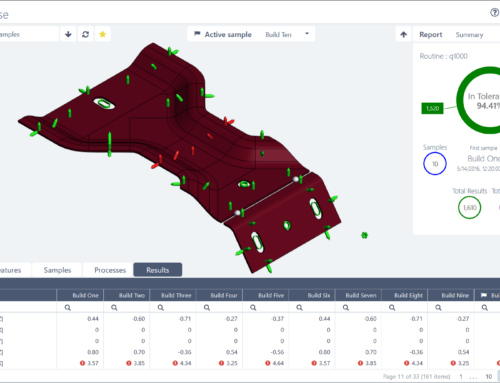Sort by the Build One column header
The image size is (500, 383).
pyautogui.click(x=80, y=295)
